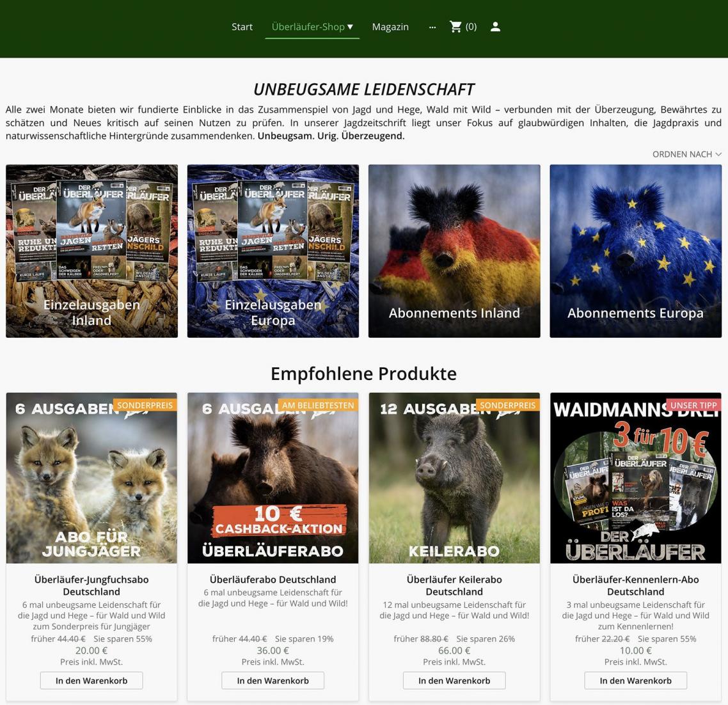728x705 pixels.
Task: Expand the chevron next to ORDNEN NACH
Action: (x=718, y=154)
